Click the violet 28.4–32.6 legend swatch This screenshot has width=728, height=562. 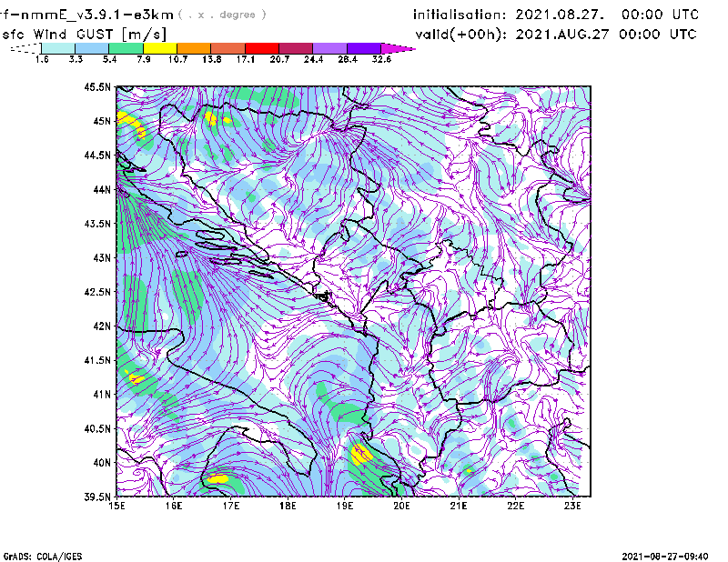(363, 48)
